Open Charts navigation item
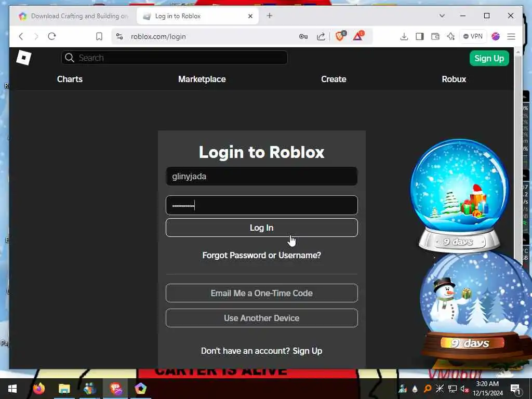The height and width of the screenshot is (399, 532). (x=70, y=79)
